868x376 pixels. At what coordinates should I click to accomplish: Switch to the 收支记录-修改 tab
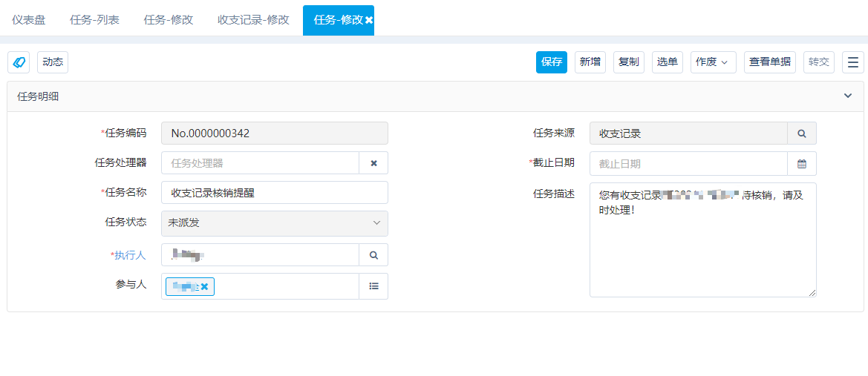(253, 21)
